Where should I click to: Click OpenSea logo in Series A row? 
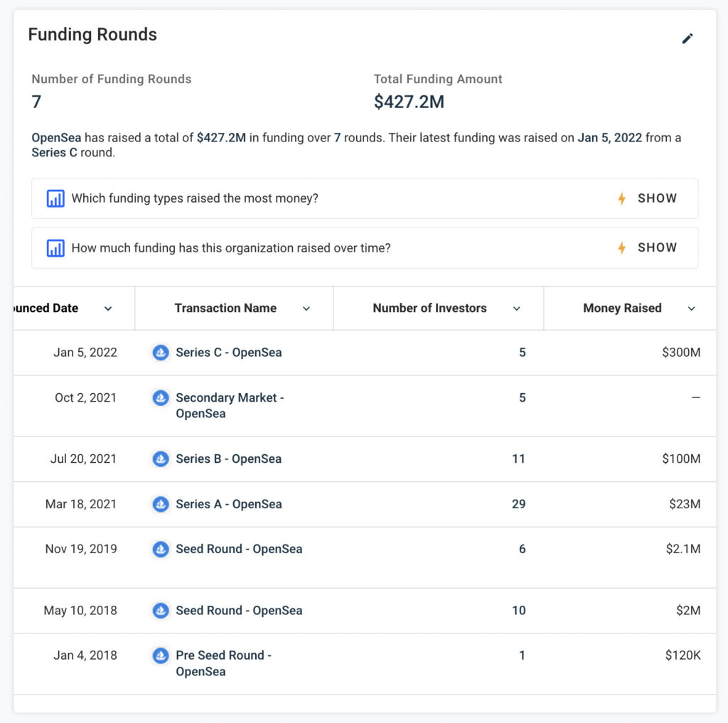[x=161, y=504]
